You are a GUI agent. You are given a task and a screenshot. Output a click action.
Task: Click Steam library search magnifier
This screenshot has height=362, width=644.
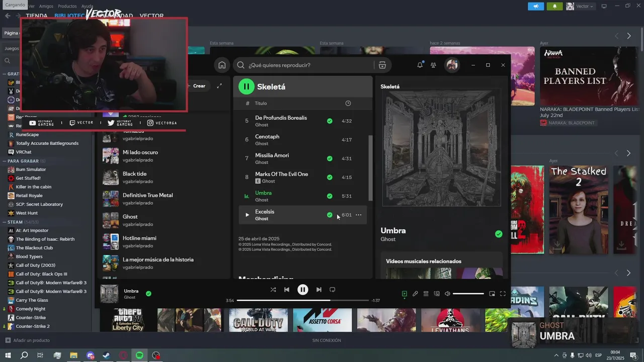click(x=8, y=61)
